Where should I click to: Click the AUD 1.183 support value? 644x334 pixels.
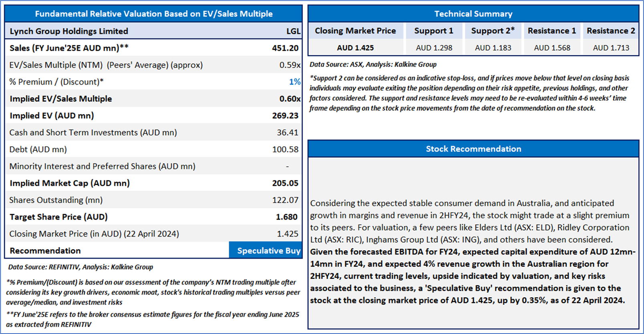point(493,48)
